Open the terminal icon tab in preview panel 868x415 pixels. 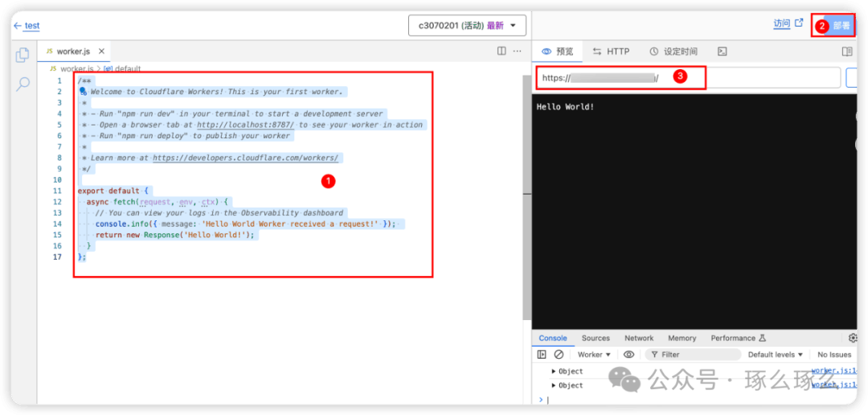[722, 51]
